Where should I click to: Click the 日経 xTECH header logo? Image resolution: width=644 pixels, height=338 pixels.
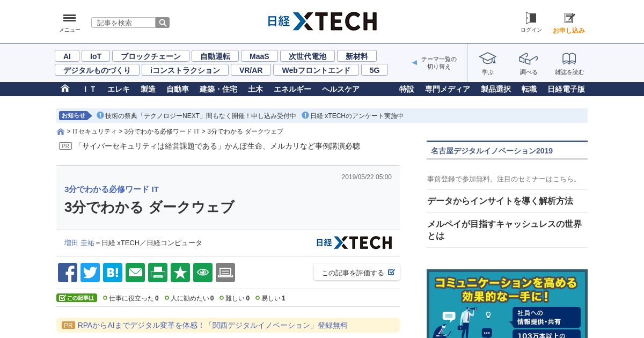coord(322,21)
